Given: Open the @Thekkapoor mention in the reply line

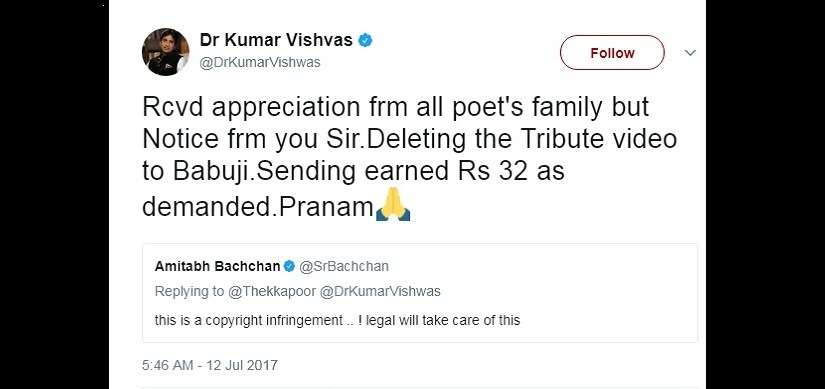Looking at the screenshot, I should click(x=271, y=292).
